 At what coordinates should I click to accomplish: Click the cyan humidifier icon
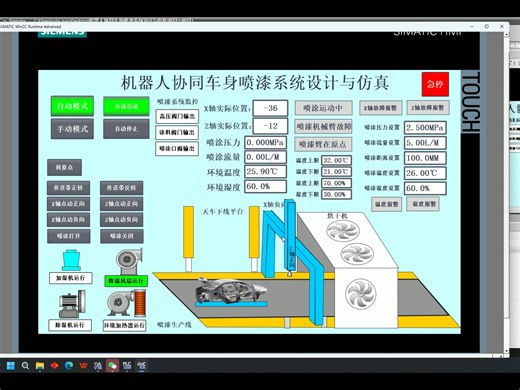tap(71, 260)
